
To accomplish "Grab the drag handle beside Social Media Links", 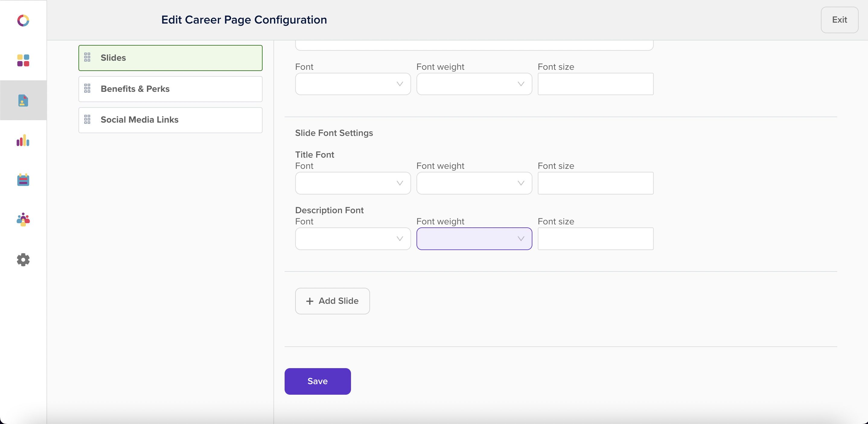I will (87, 119).
